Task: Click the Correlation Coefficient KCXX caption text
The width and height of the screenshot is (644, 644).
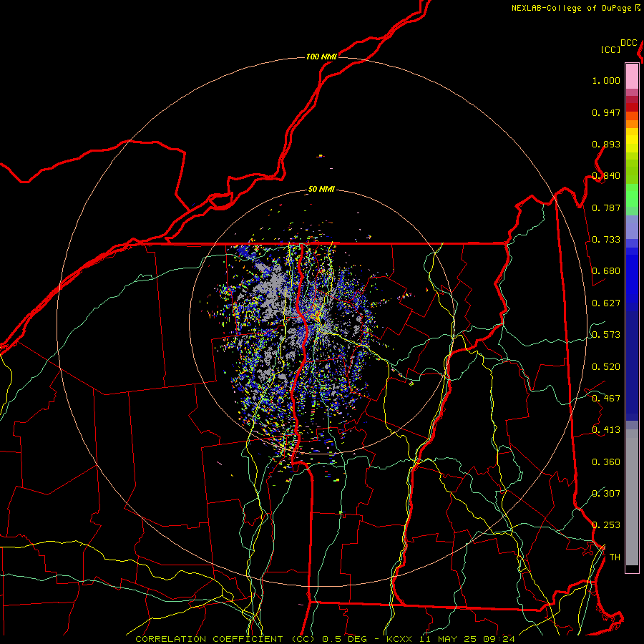Action: click(325, 639)
